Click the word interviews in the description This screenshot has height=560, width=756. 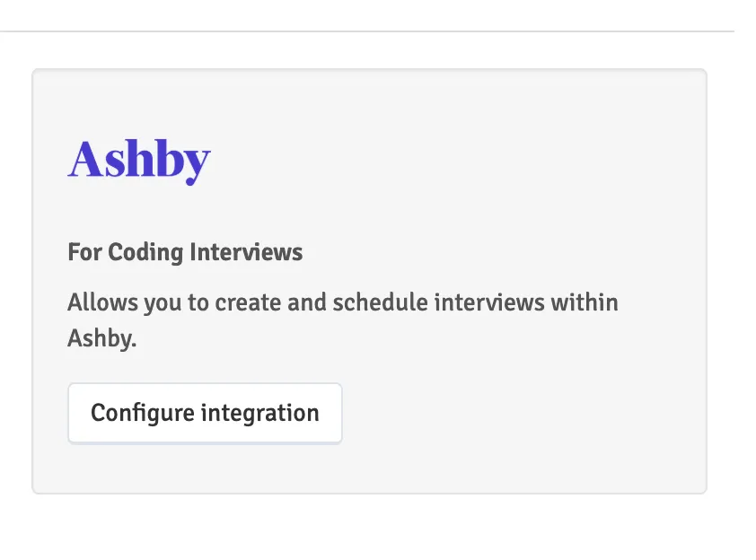point(489,302)
